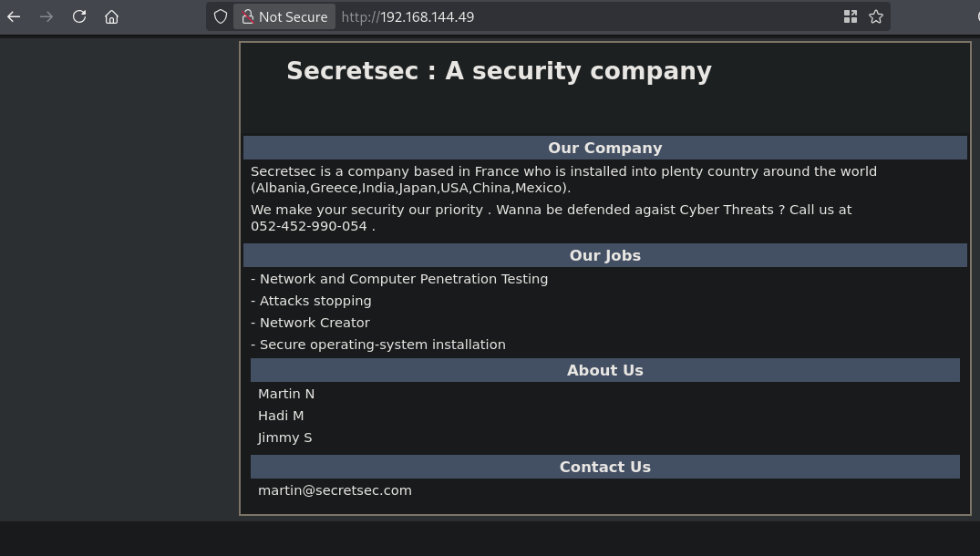
Task: Select the Hadi M team member entry
Action: [281, 416]
